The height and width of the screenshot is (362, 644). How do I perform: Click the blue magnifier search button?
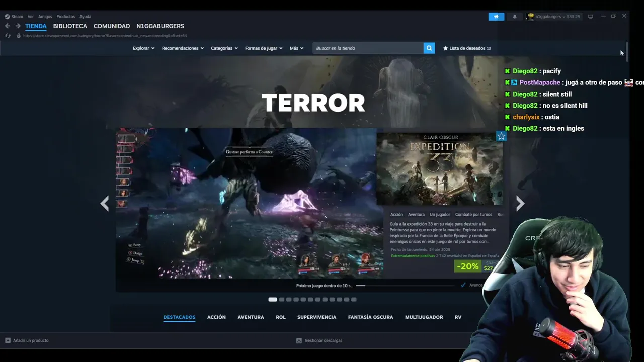(x=429, y=48)
